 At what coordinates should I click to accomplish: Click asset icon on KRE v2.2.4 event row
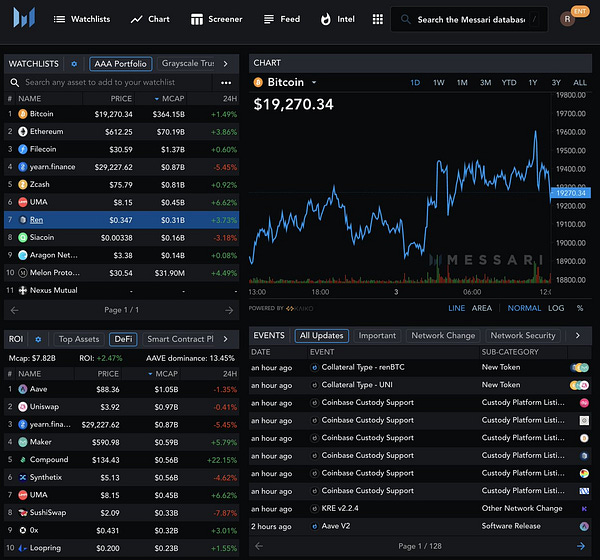584,509
